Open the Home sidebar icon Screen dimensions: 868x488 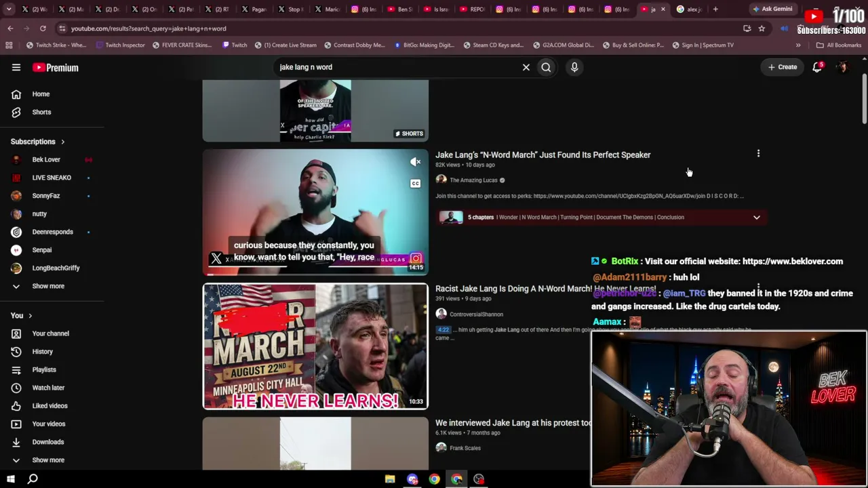16,94
